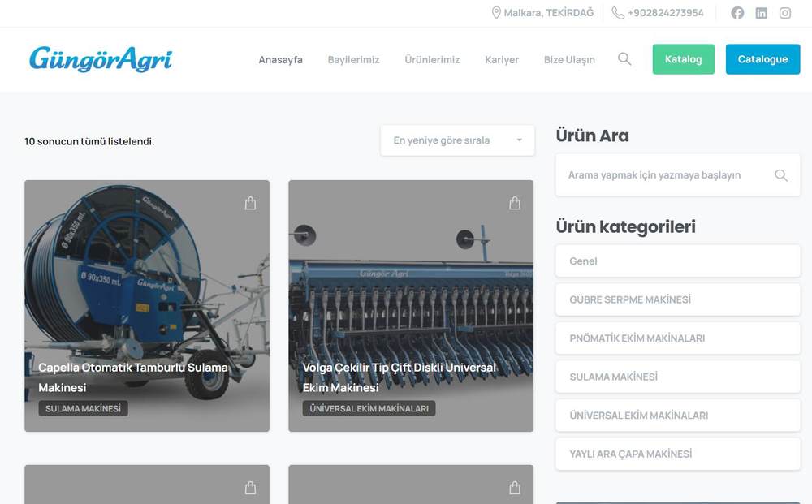The height and width of the screenshot is (504, 812).
Task: Click the ÜNİVERSAL EKİM MAKİNALARI tag on Volga card
Action: point(369,409)
